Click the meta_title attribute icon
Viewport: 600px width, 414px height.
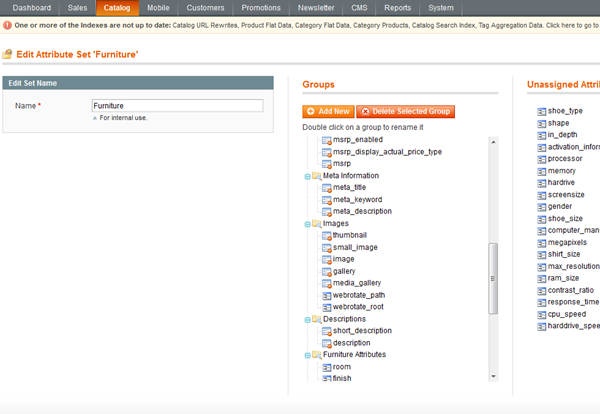point(325,188)
